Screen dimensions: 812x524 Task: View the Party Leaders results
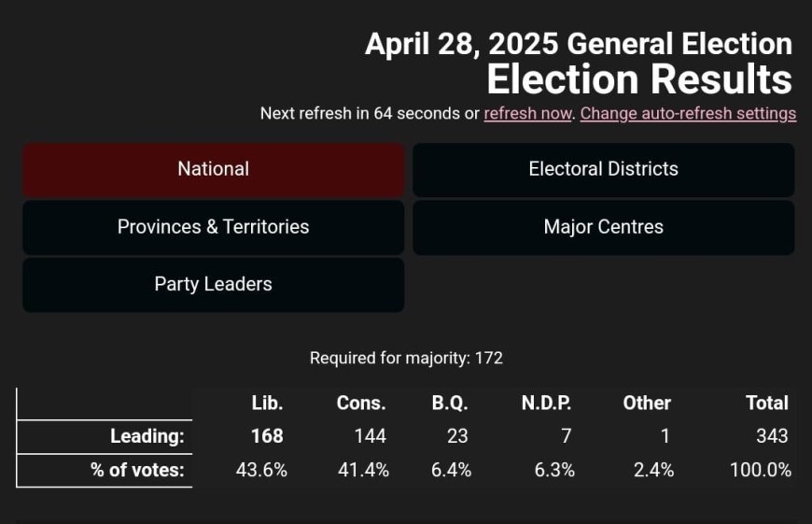214,285
